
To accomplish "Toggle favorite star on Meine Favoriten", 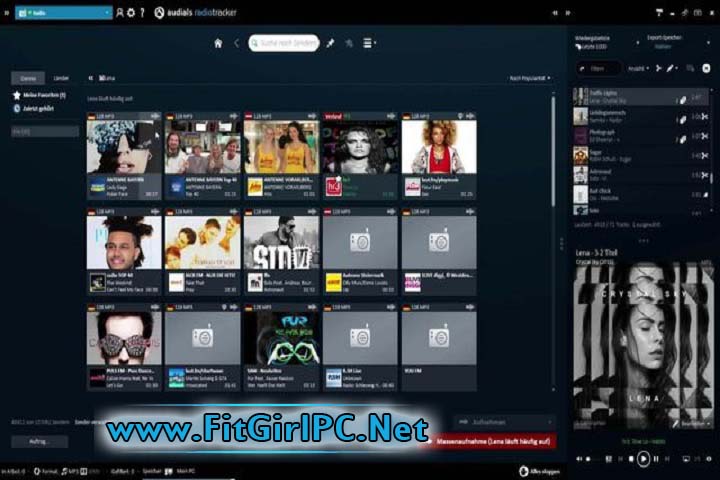I will click(17, 95).
